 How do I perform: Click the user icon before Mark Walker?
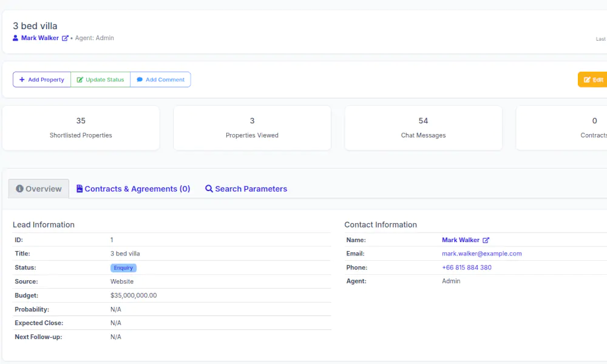[x=16, y=38]
